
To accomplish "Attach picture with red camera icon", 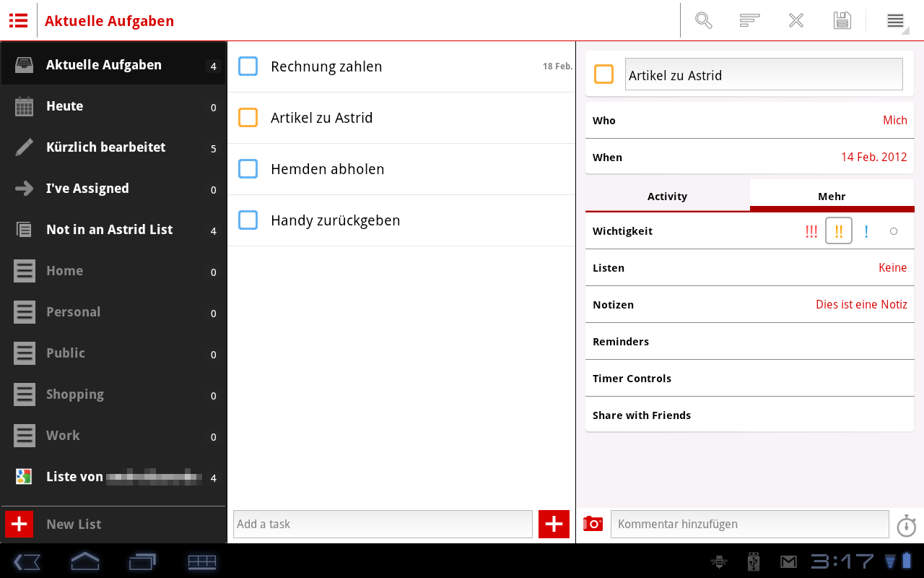I will point(593,524).
